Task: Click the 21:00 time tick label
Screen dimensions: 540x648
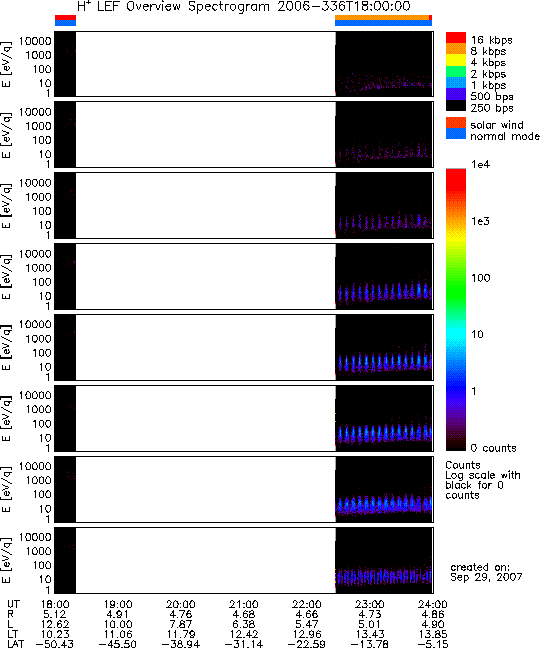Action: point(244,605)
